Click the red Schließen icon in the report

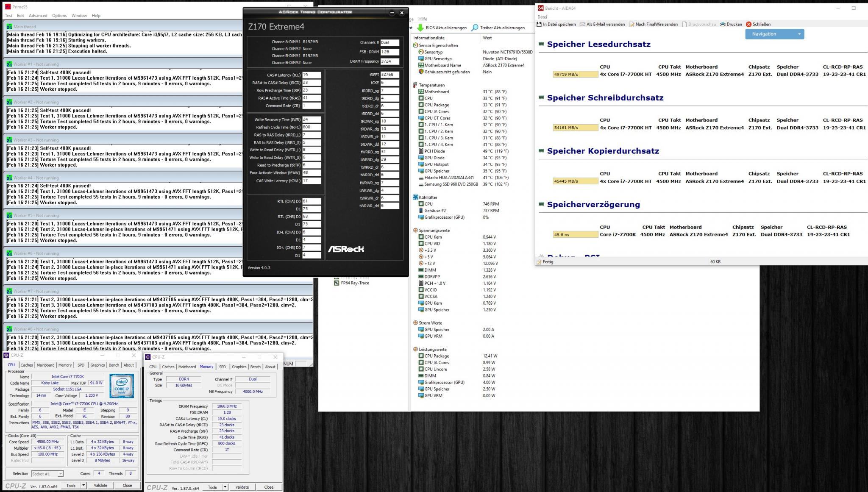(x=748, y=25)
